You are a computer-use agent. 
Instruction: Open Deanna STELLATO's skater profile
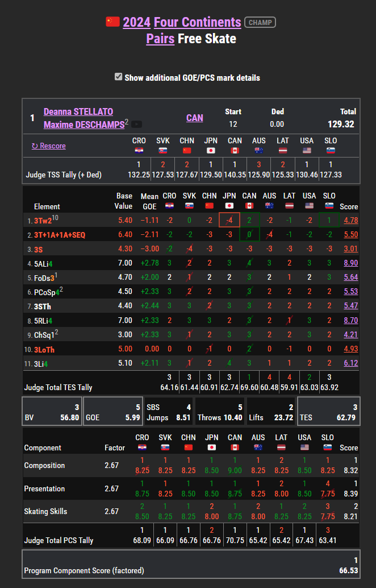78,111
